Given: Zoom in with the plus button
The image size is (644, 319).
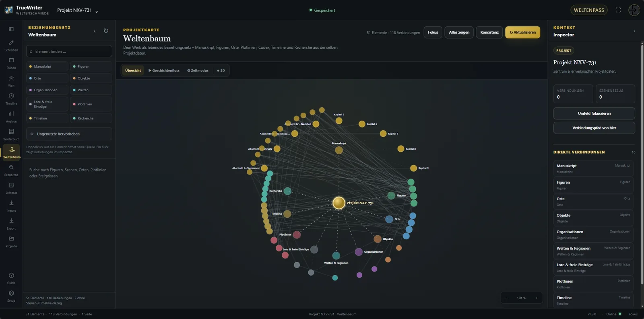Looking at the screenshot, I should tap(537, 298).
